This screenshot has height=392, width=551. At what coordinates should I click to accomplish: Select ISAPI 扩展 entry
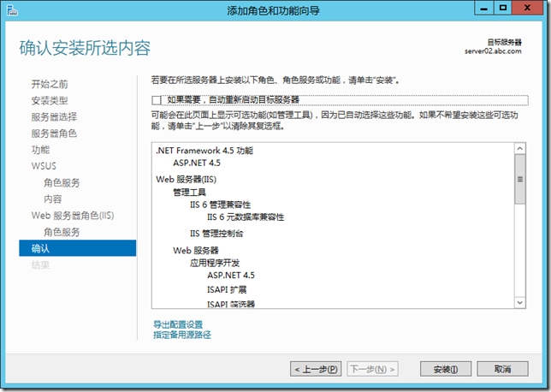coord(227,289)
